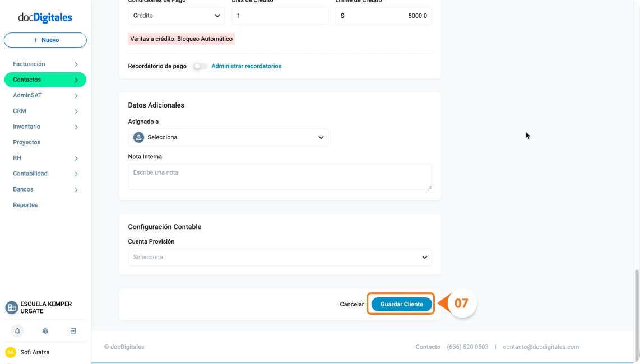Click the Administrar recordatorios link
The height and width of the screenshot is (364, 640).
coord(246,66)
